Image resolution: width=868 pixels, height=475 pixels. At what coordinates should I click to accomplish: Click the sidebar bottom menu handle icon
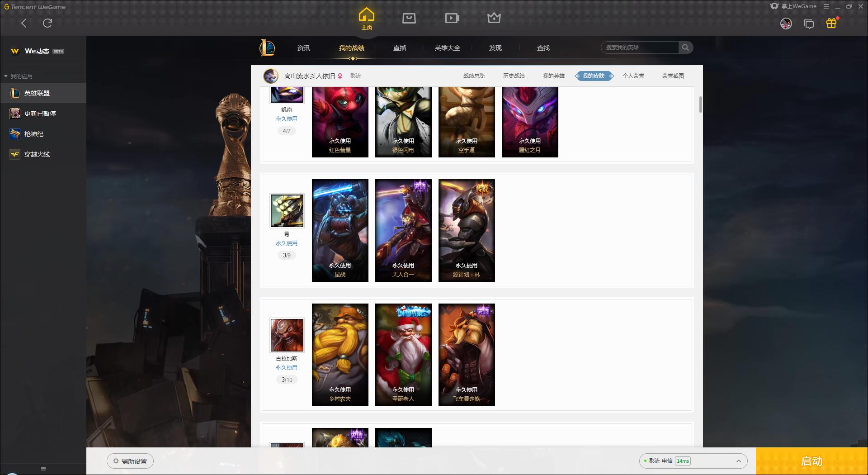pos(43,469)
